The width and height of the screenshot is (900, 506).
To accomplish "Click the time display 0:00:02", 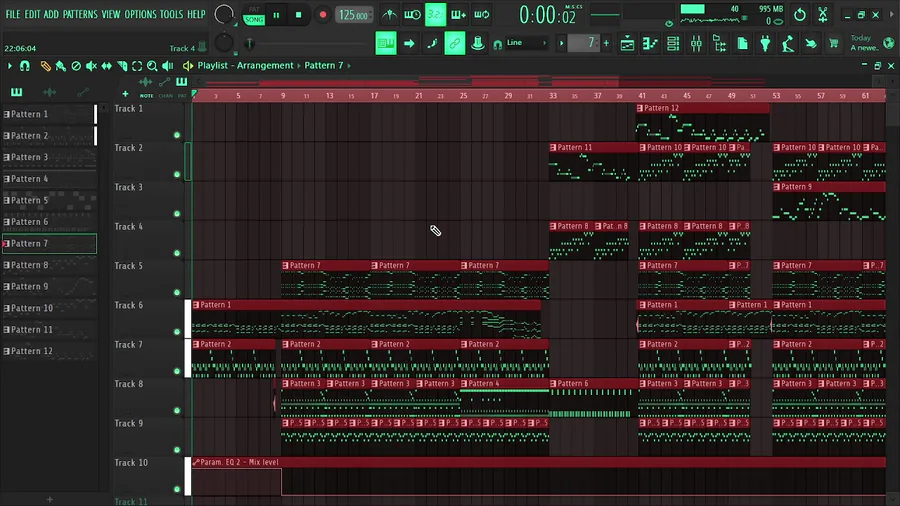I will tap(547, 15).
